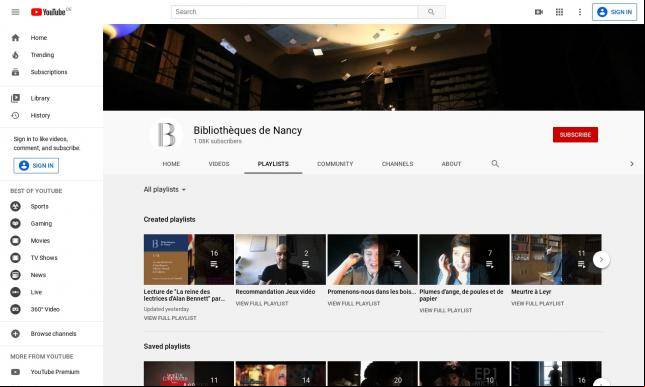
Task: Switch to the Videos tab
Action: [x=219, y=164]
